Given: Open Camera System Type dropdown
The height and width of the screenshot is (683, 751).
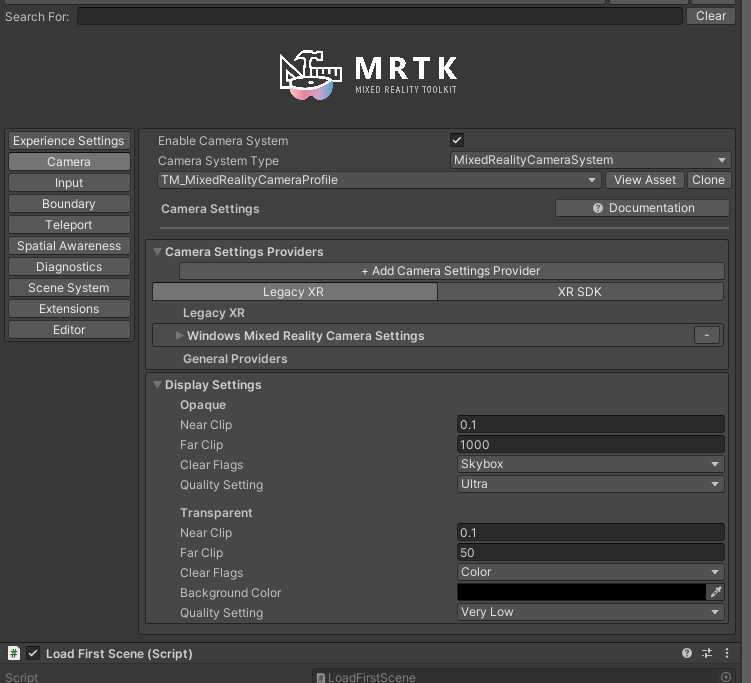Looking at the screenshot, I should 591,160.
